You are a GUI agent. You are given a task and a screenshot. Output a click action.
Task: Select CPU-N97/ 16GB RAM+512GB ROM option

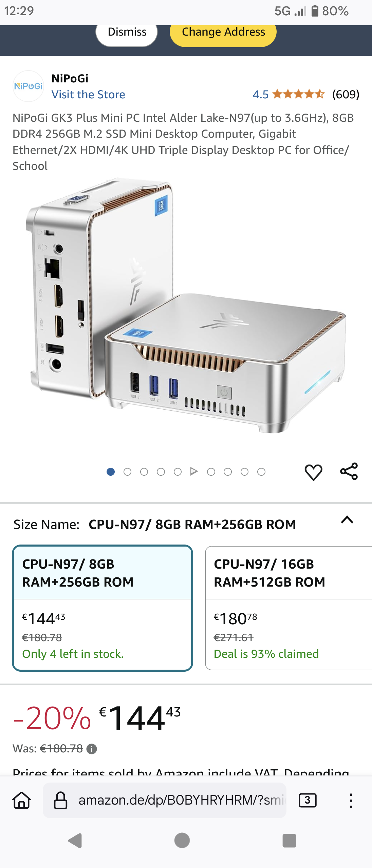click(289, 608)
